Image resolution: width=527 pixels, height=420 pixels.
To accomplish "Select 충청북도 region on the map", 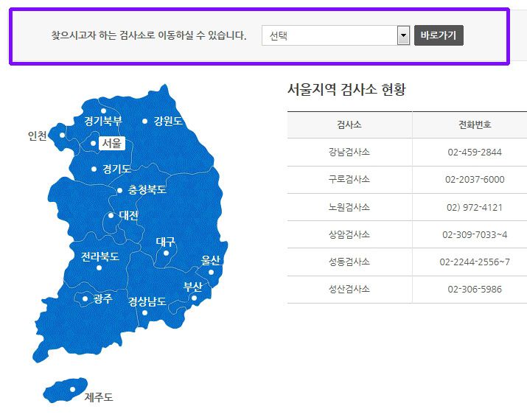I will (147, 189).
